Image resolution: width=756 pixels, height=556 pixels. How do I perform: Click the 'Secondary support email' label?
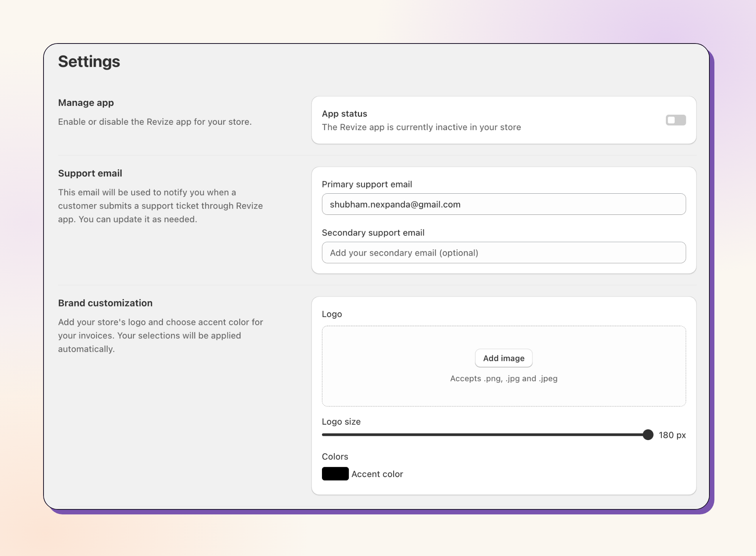[x=373, y=233]
